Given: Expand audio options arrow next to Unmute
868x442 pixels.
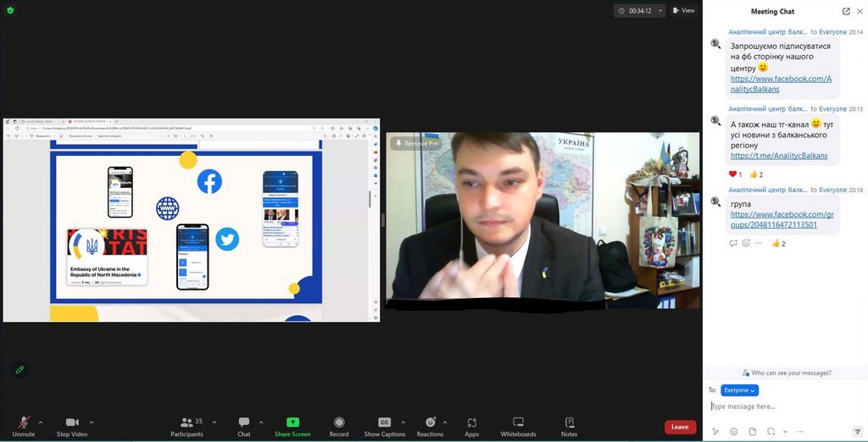Looking at the screenshot, I should 41,422.
